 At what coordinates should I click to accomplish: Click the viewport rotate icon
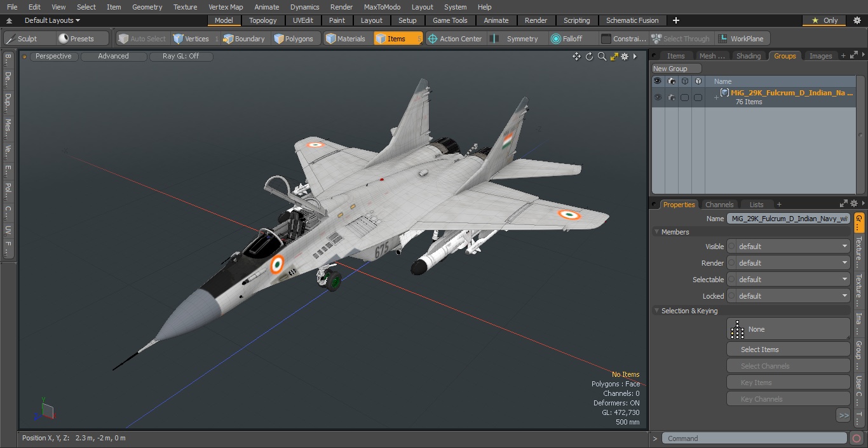589,57
